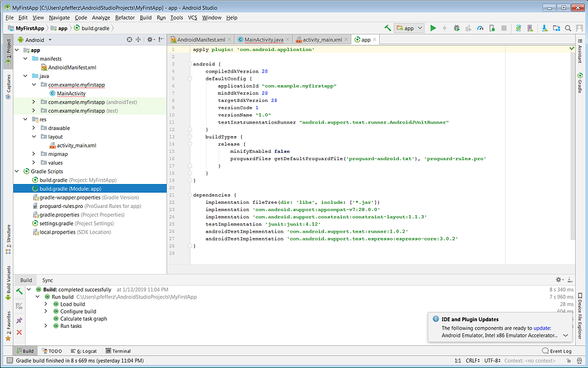The image size is (588, 368).
Task: Switch to the activity_main.xml editor tab
Action: [322, 40]
